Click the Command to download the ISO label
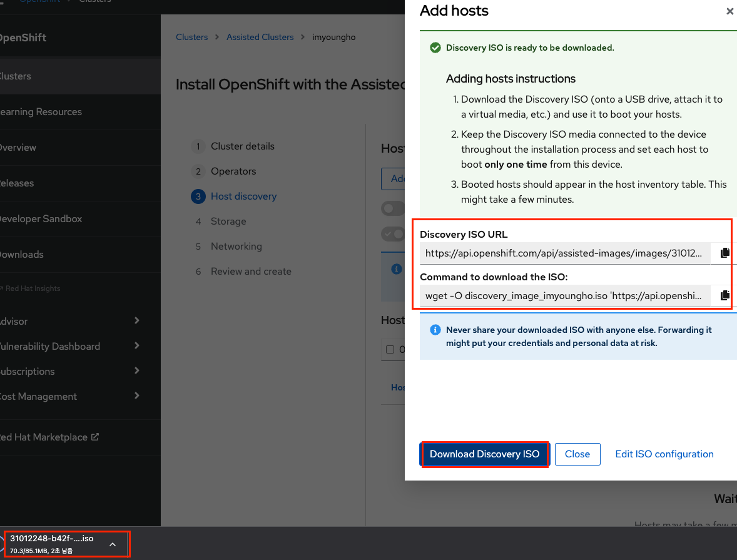Viewport: 737px width, 560px height. (x=494, y=277)
